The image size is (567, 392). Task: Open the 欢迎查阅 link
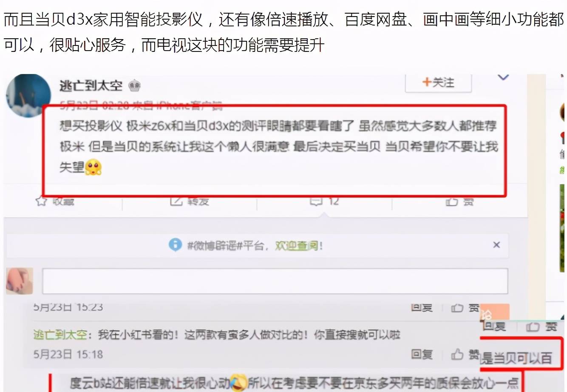coord(296,246)
